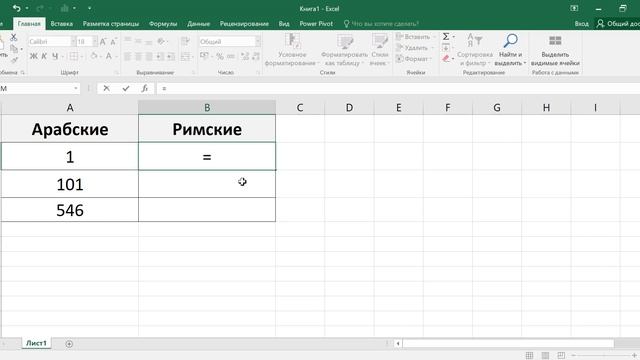The image size is (640, 360).
Task: Click the fill color bucket icon
Action: point(94,56)
